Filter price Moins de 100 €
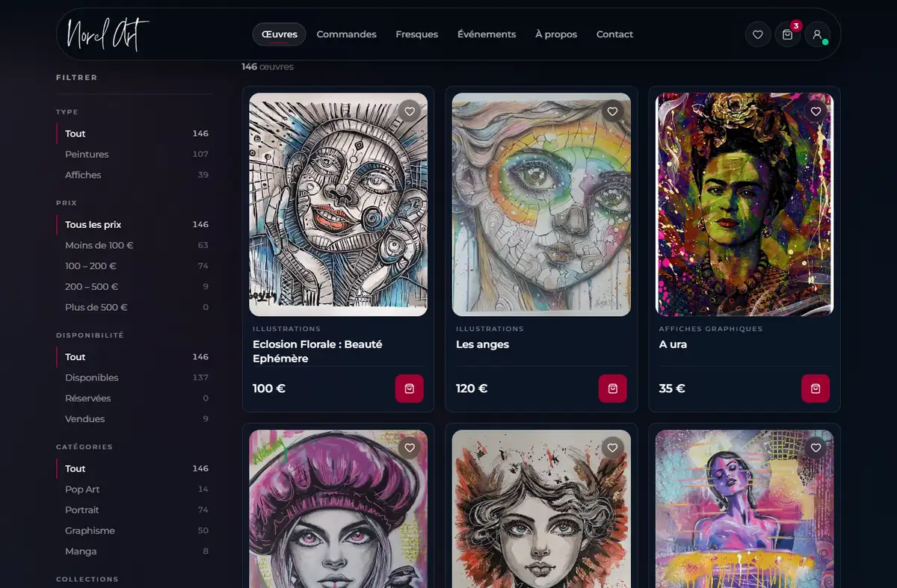 pos(133,245)
